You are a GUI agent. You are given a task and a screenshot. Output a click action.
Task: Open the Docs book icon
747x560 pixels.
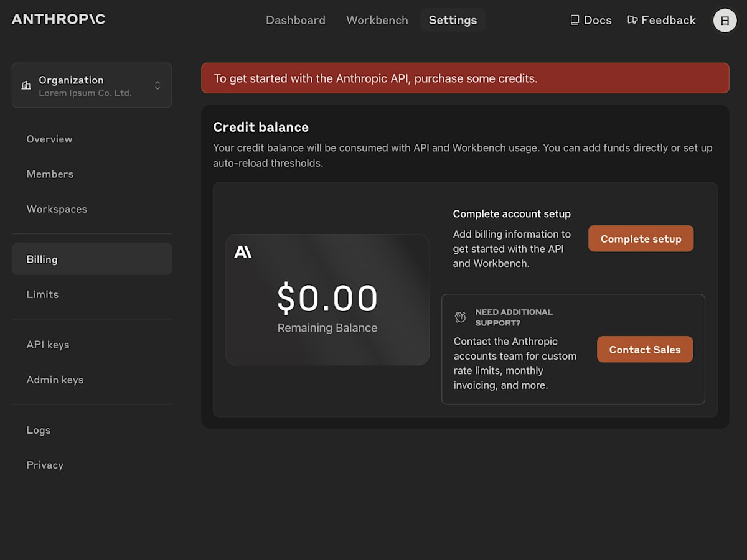[575, 20]
